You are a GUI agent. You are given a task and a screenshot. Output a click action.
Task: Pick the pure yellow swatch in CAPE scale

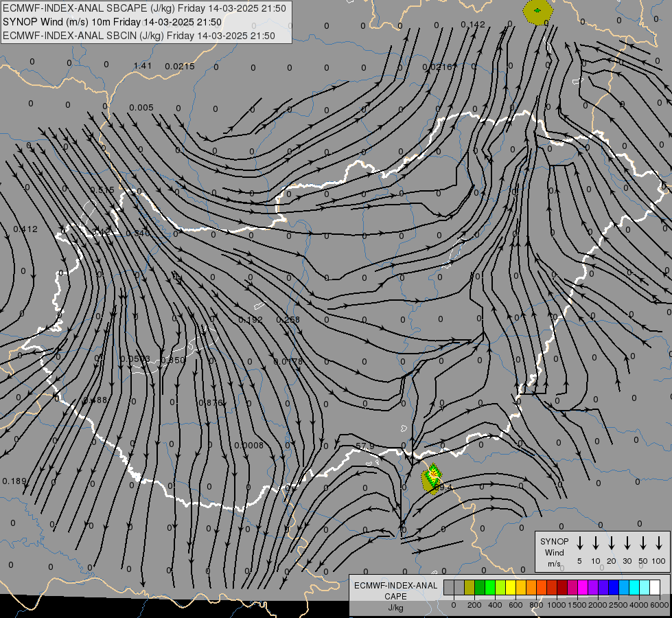(x=511, y=587)
